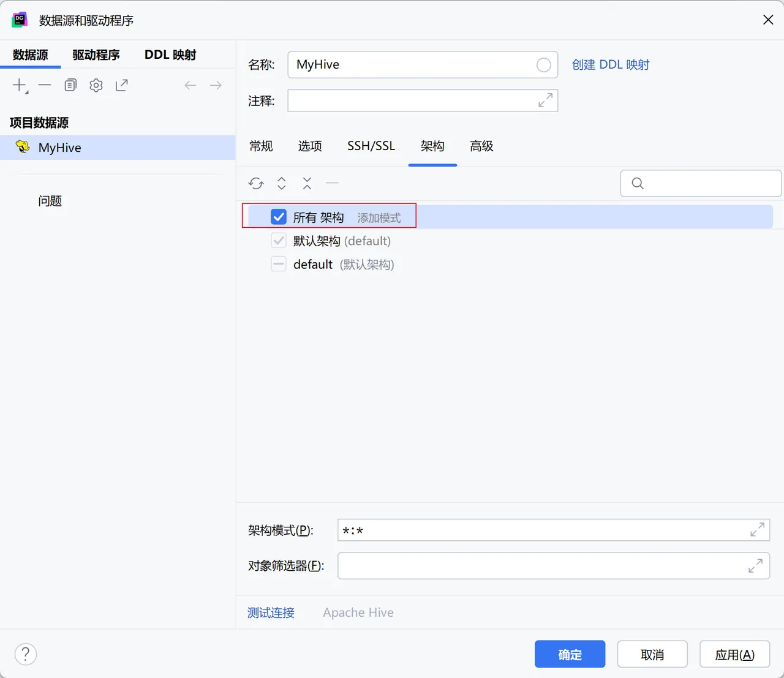Click the search magnifier icon
The height and width of the screenshot is (678, 784).
tap(638, 183)
